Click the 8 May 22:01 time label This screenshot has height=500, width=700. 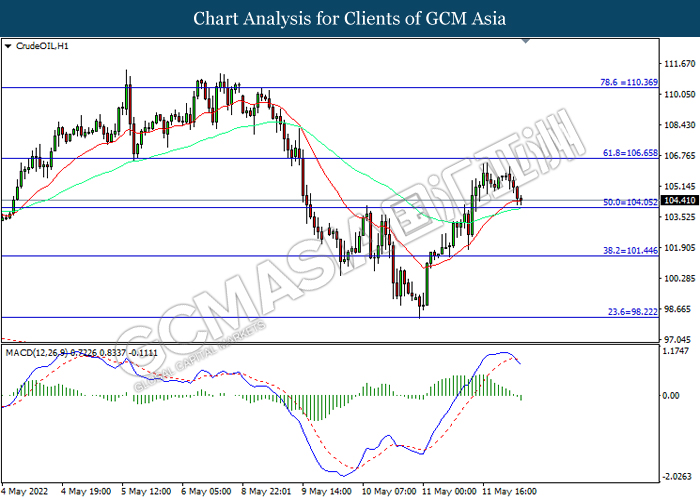click(x=267, y=492)
